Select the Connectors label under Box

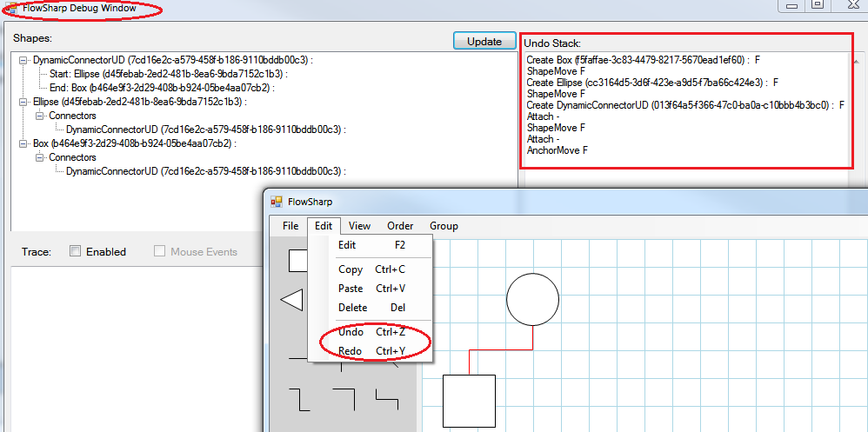[x=72, y=157]
